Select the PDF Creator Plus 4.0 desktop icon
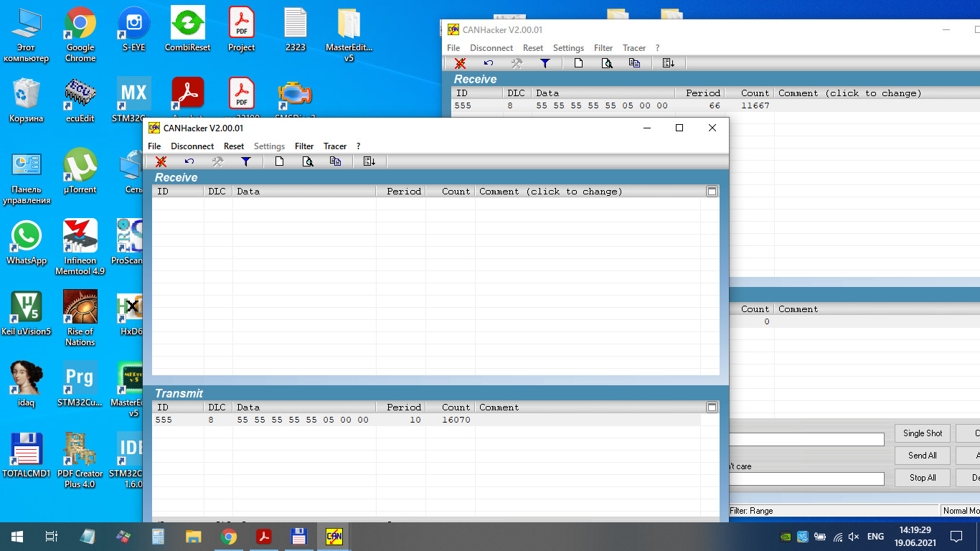 tap(80, 461)
